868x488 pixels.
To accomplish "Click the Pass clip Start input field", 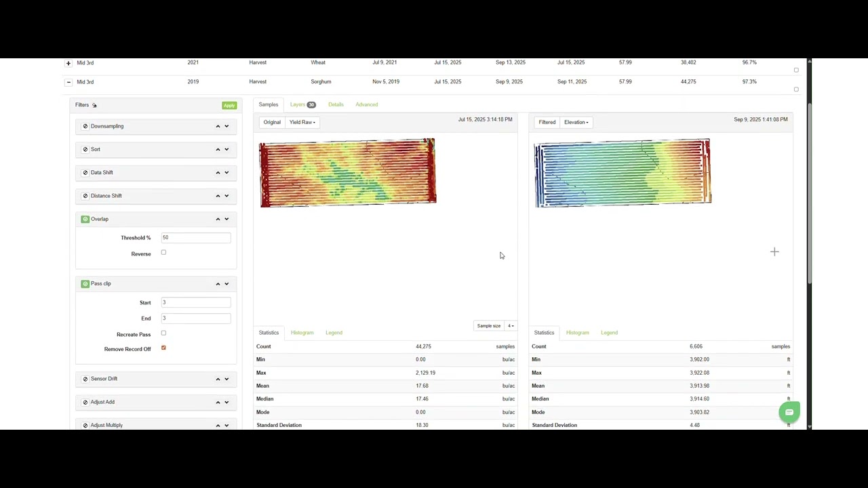I will coord(196,302).
